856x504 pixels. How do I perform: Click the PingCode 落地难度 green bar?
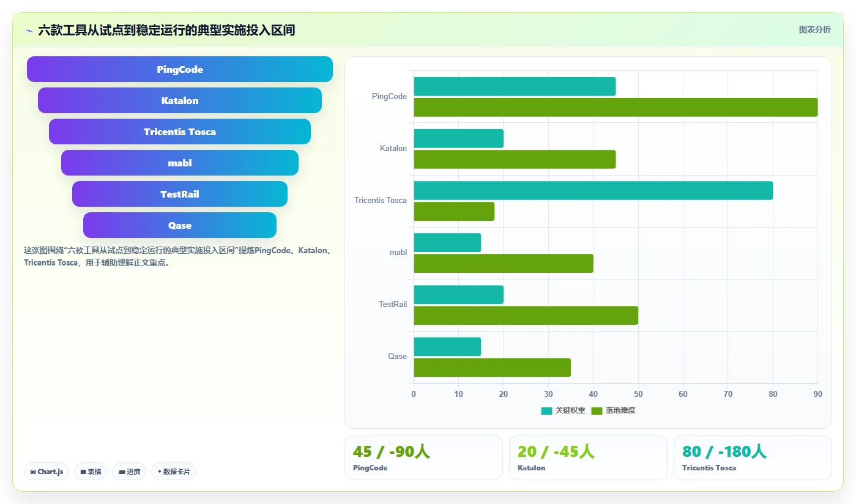tap(616, 107)
